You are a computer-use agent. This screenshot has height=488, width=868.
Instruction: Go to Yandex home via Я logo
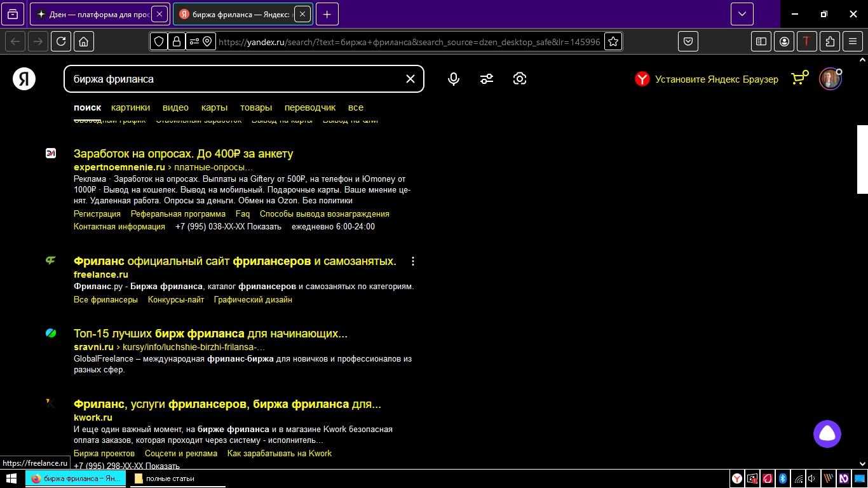click(24, 79)
